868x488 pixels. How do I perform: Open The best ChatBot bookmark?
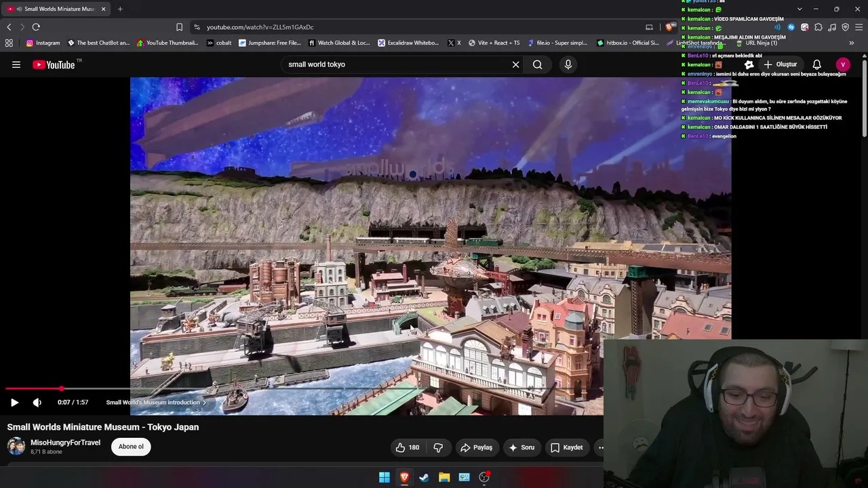[98, 43]
